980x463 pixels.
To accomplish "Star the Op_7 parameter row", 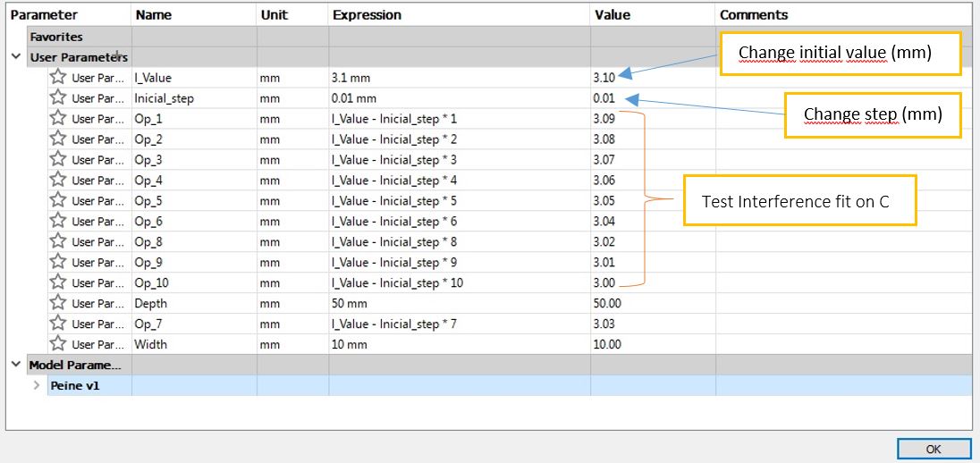I will [x=58, y=324].
